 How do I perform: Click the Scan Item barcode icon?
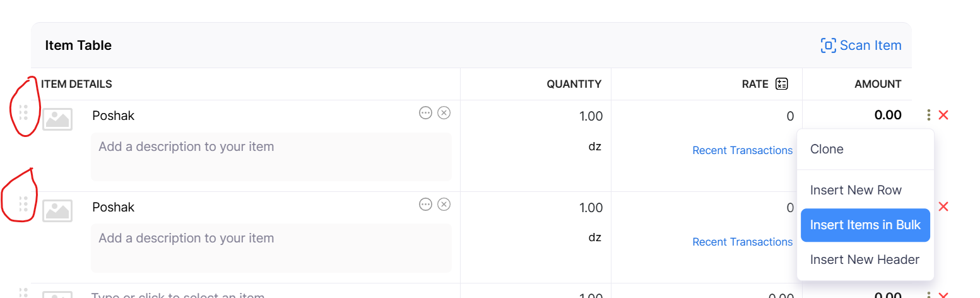[828, 45]
